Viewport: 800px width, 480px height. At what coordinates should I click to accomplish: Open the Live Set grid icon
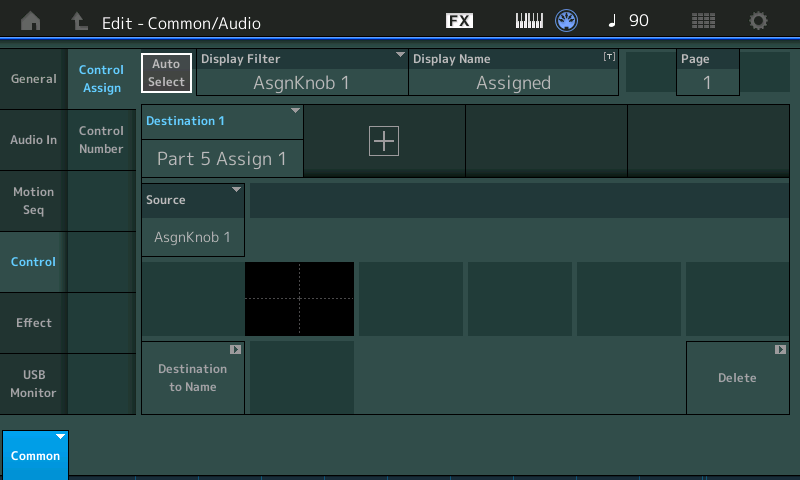click(x=704, y=21)
